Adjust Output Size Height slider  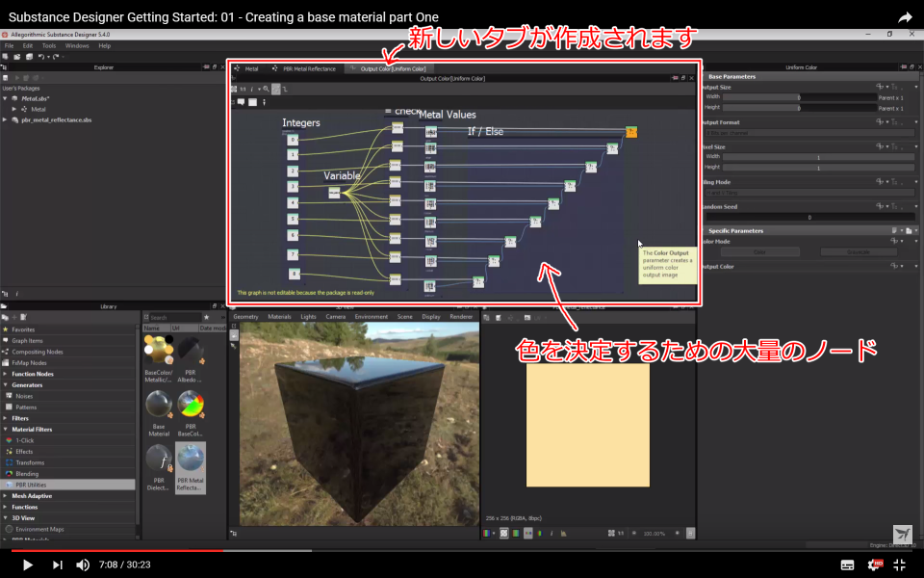(x=799, y=108)
